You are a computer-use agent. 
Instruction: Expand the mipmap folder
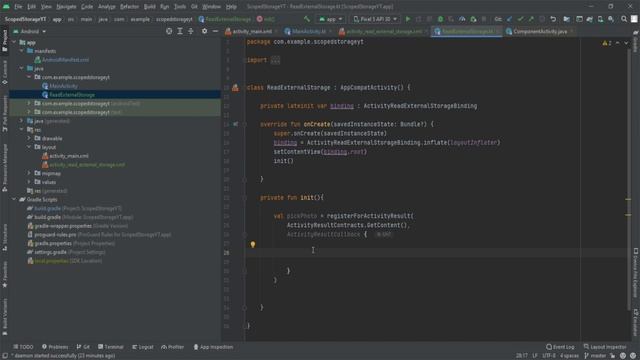point(29,173)
